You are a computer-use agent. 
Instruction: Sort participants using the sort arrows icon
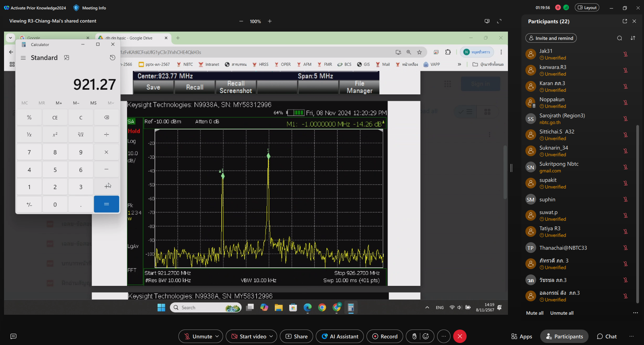click(x=633, y=38)
